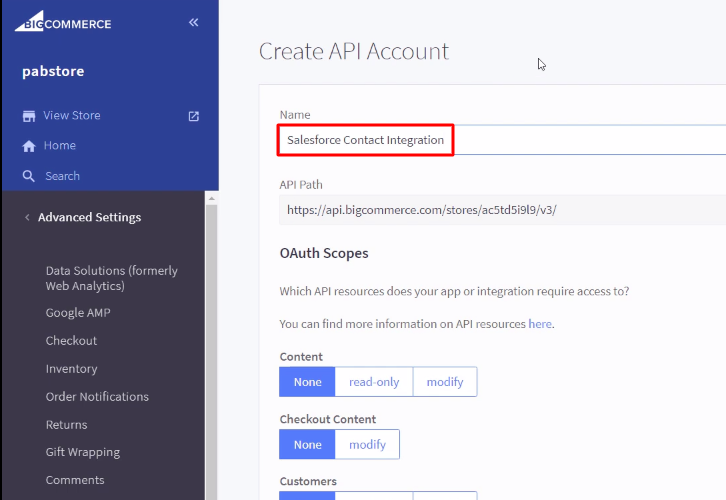Viewport: 726px width, 500px height.
Task: Open Inventory settings
Action: pos(71,369)
